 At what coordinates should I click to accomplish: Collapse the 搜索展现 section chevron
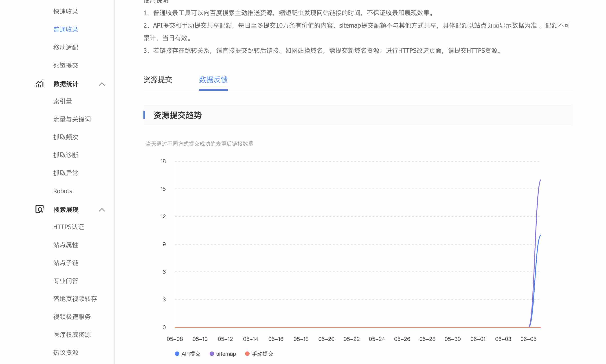tap(102, 210)
